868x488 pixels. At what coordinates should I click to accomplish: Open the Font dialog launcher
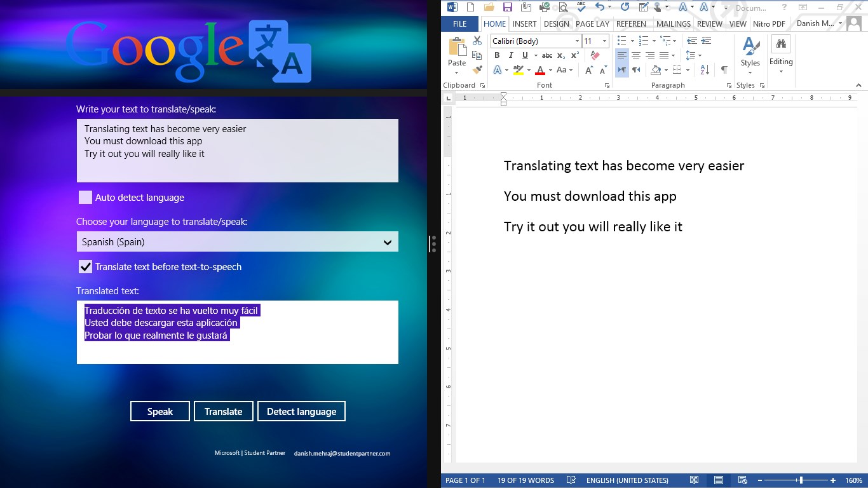(607, 85)
